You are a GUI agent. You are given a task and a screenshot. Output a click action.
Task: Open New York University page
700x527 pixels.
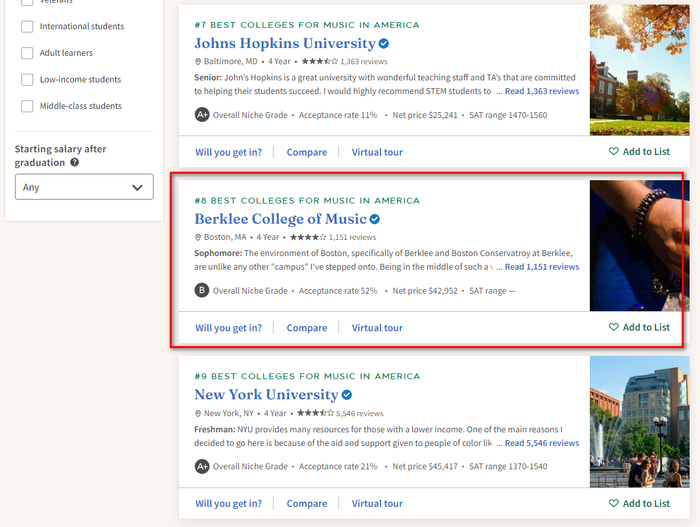point(267,394)
